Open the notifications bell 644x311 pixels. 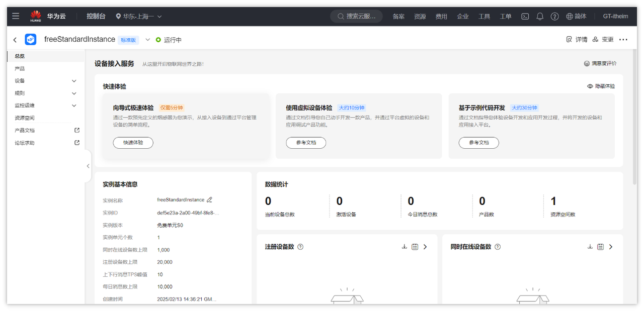point(540,16)
